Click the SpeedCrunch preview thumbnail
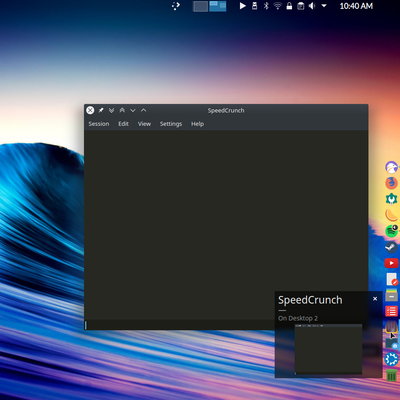The height and width of the screenshot is (400, 400). click(328, 349)
